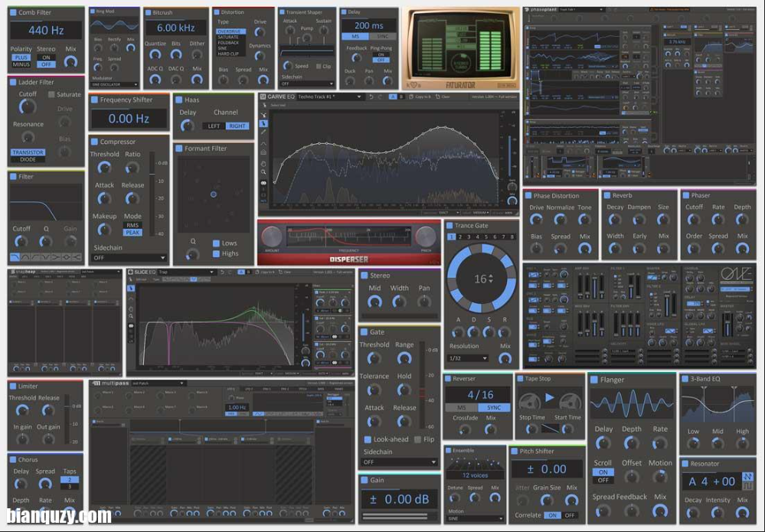The height and width of the screenshot is (532, 765).
Task: Disable the Compressor via its enable square
Action: [x=94, y=142]
